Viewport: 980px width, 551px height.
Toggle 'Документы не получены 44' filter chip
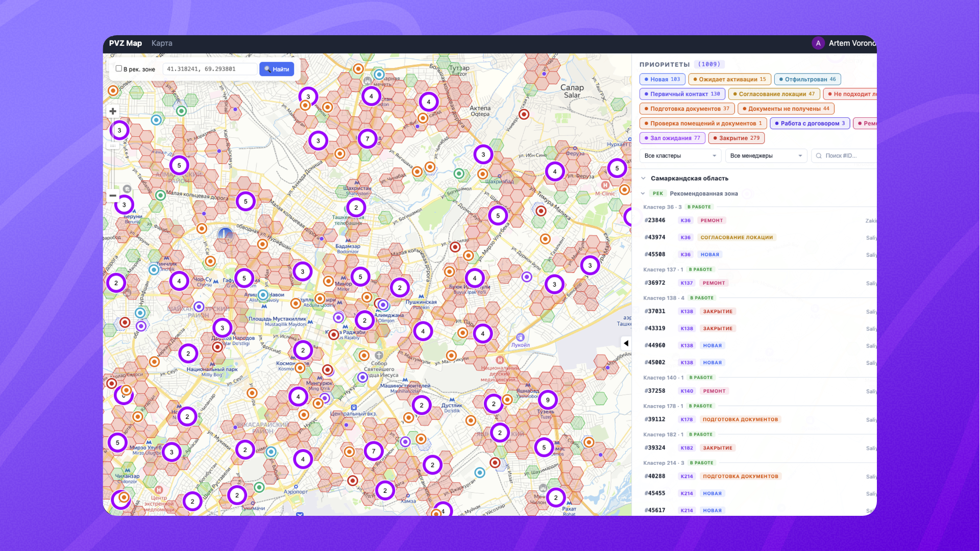click(786, 109)
